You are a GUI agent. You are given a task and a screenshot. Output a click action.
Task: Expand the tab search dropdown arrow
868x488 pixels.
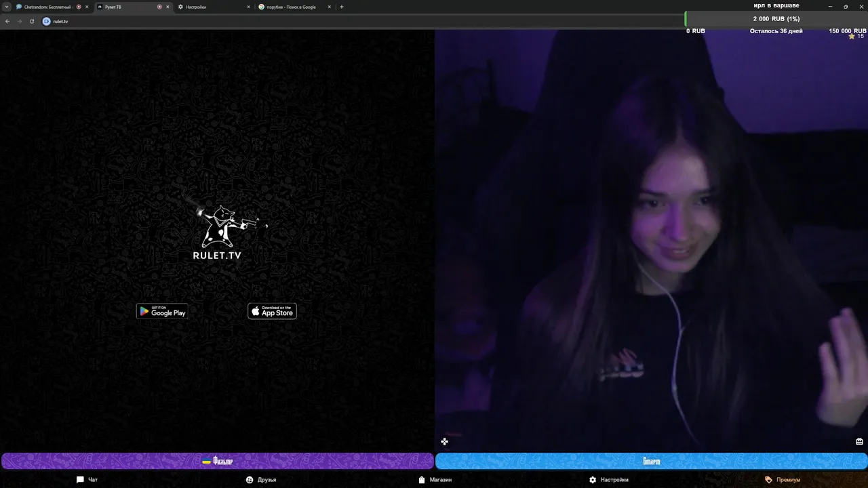(7, 7)
